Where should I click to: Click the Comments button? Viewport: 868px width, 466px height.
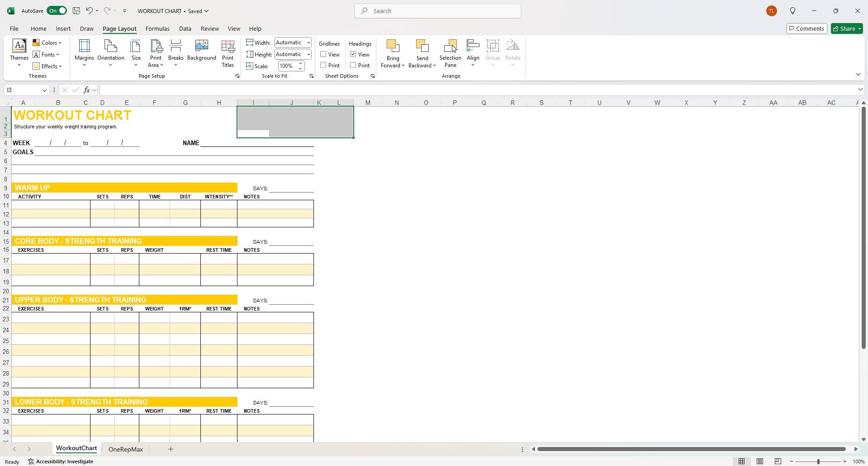tap(806, 28)
